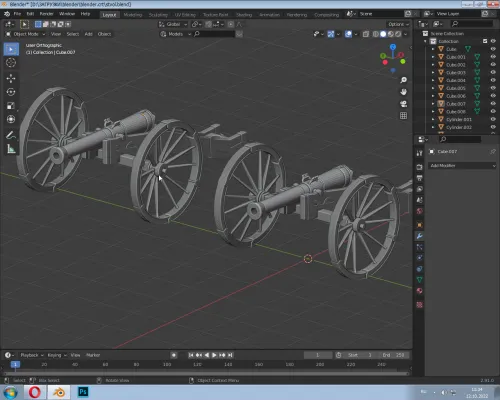500x400 pixels.
Task: Expand Cube.005 in the outliner
Action: [x=433, y=88]
